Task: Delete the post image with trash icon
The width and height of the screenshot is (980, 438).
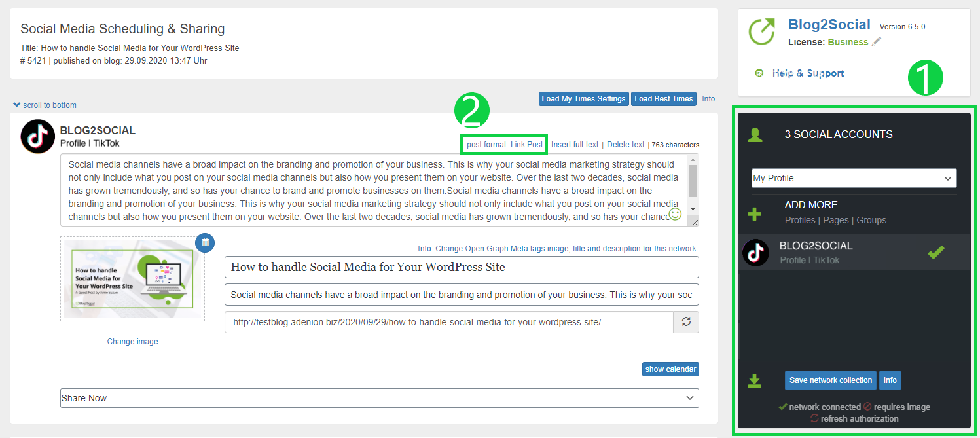Action: click(206, 242)
